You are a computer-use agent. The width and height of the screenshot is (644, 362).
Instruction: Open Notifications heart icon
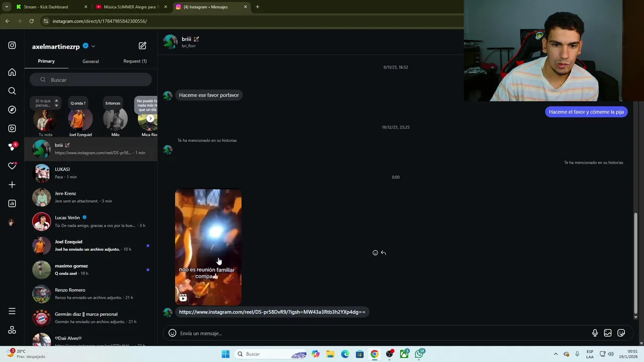click(x=12, y=166)
